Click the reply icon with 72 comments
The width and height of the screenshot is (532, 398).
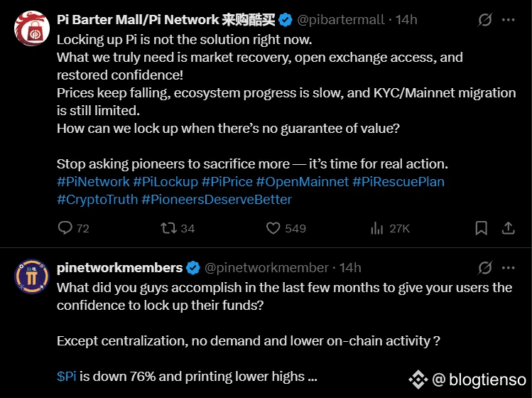pyautogui.click(x=65, y=228)
